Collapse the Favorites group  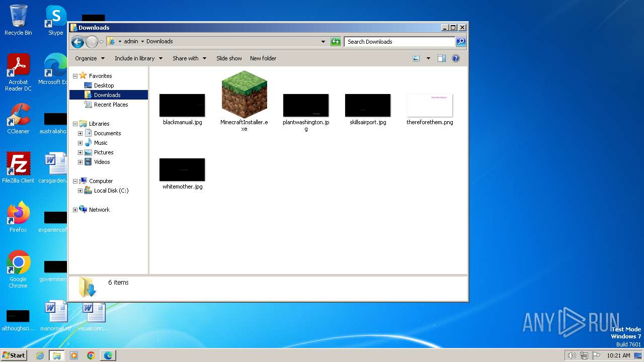point(75,76)
